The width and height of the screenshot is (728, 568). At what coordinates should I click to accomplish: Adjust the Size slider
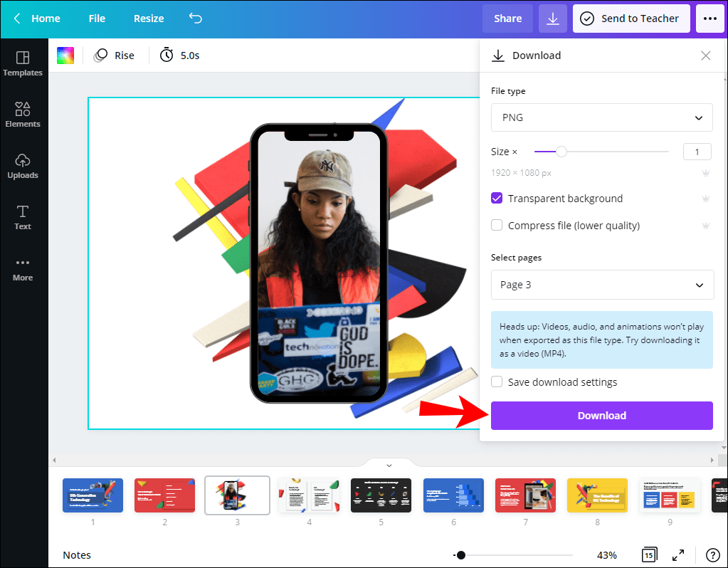[x=561, y=152]
